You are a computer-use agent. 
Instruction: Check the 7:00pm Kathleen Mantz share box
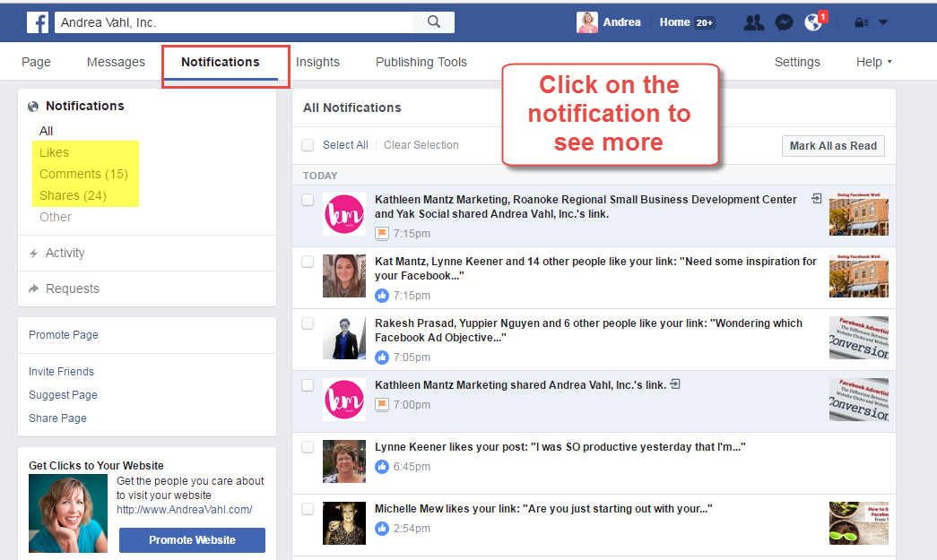[308, 385]
